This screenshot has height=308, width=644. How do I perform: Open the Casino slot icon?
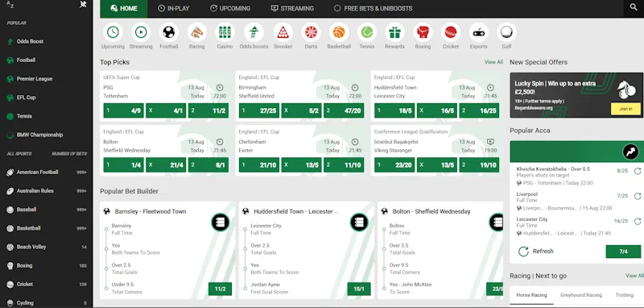pyautogui.click(x=225, y=32)
